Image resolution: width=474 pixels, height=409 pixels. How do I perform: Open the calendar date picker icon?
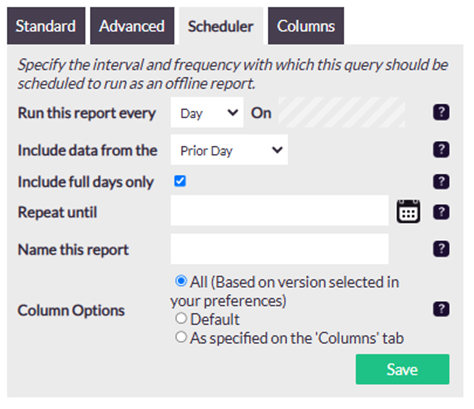point(408,211)
